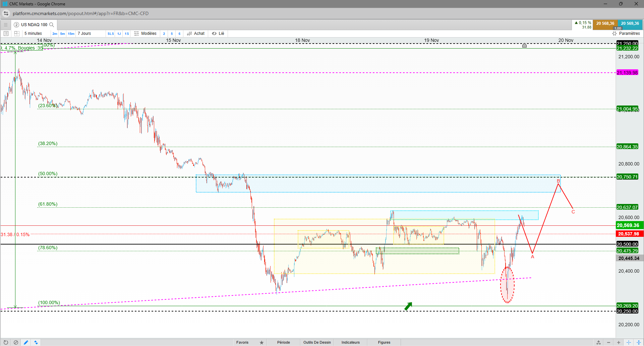Click the 20,864.35 Fibonacci price tag
This screenshot has width=644, height=346.
627,147
